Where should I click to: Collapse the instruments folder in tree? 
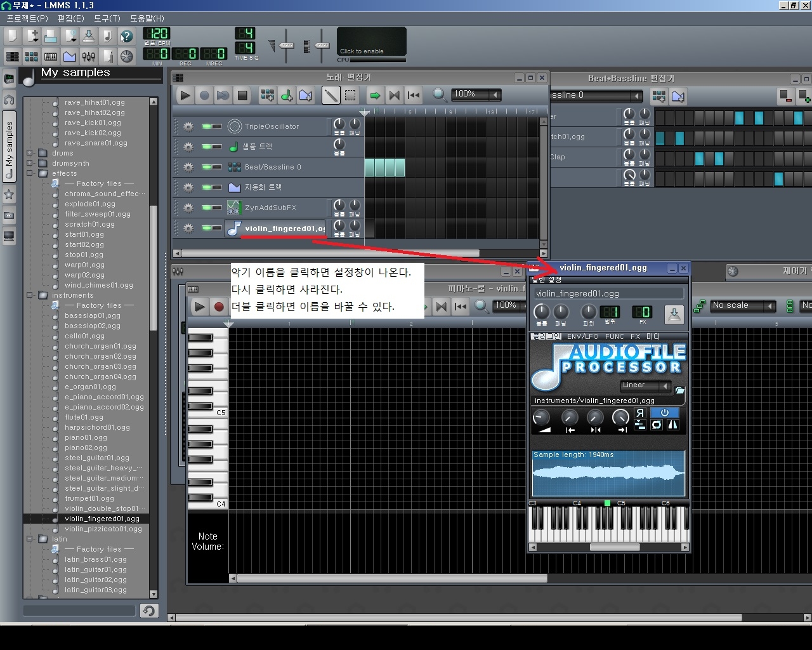30,295
